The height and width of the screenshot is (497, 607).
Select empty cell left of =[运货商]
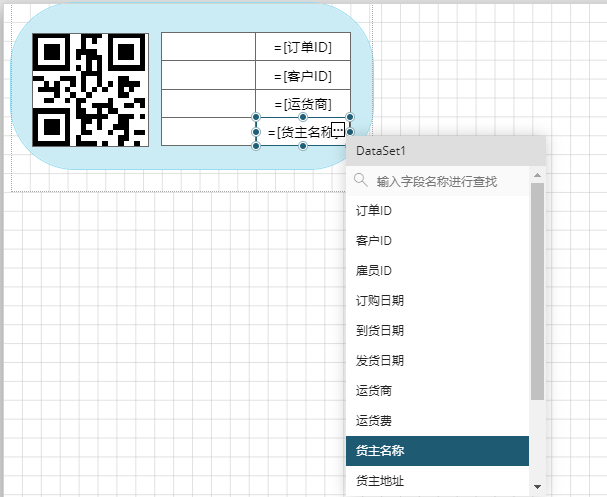click(208, 104)
